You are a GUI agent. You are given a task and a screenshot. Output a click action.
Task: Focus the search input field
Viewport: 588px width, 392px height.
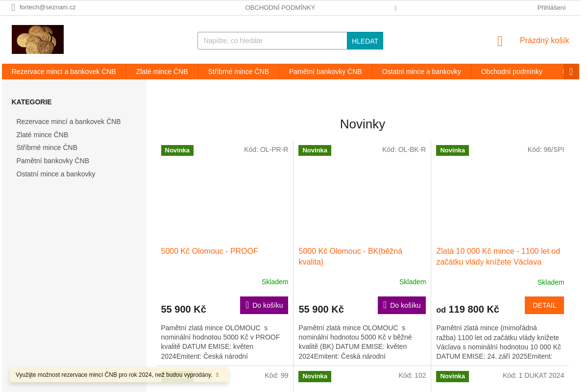tap(272, 41)
